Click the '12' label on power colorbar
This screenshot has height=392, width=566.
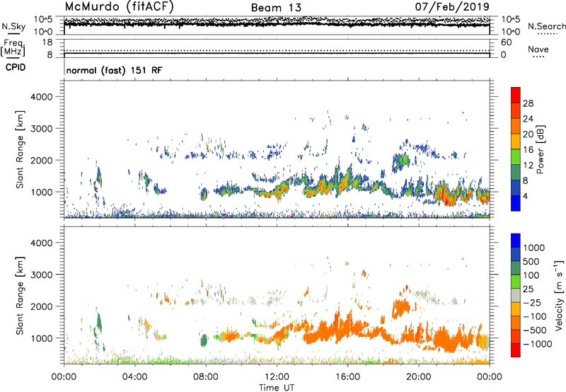[x=528, y=166]
